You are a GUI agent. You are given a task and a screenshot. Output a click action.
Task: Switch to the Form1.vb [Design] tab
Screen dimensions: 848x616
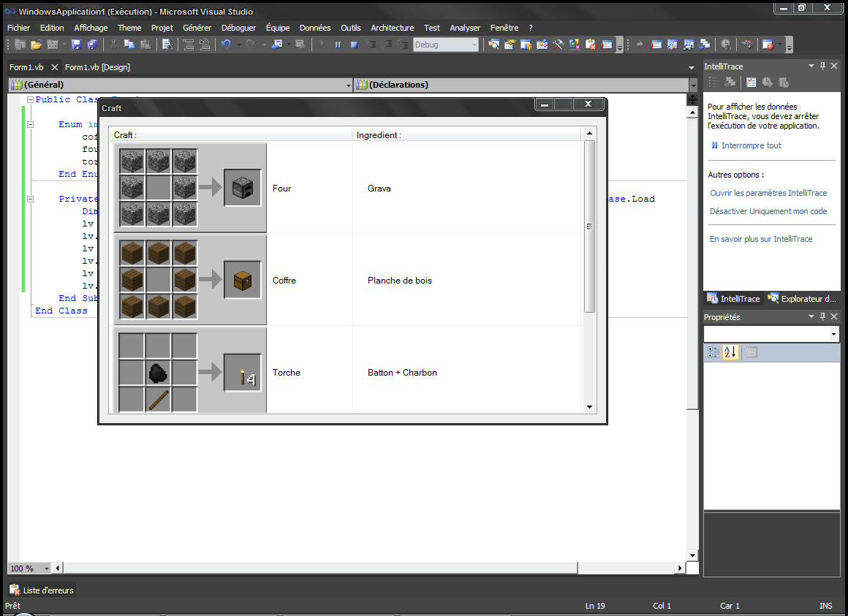97,67
